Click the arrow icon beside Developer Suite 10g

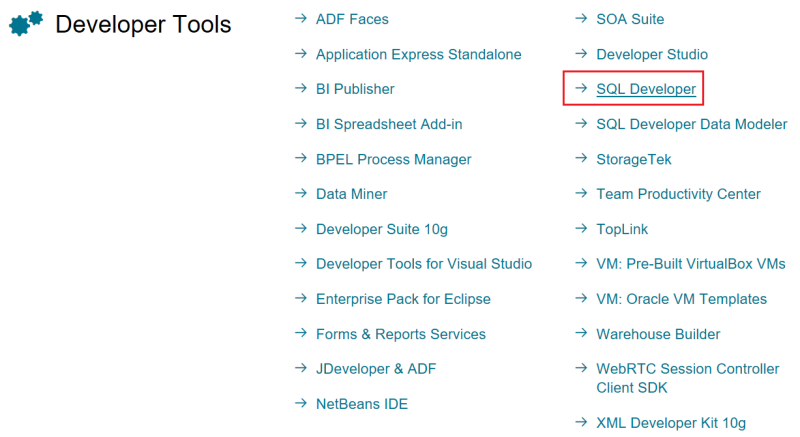[301, 228]
